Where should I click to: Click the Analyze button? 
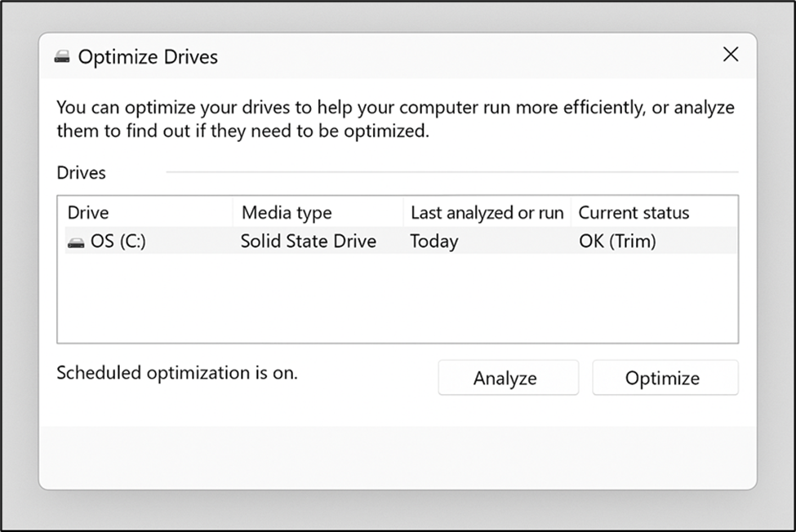(x=508, y=378)
